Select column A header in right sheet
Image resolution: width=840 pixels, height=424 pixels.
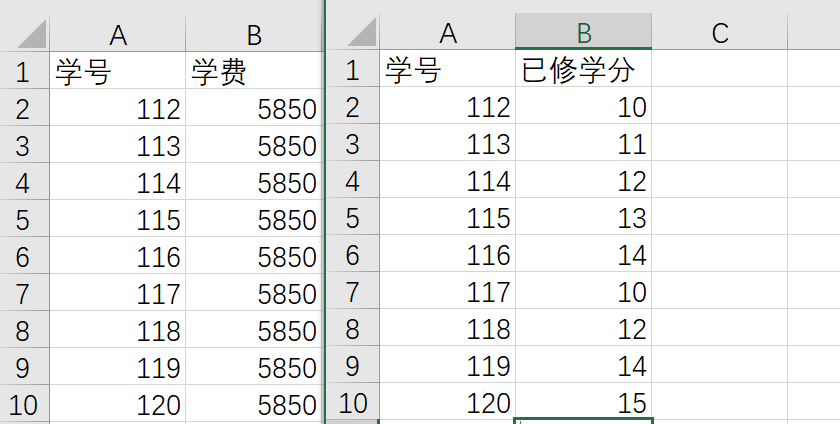tap(448, 33)
